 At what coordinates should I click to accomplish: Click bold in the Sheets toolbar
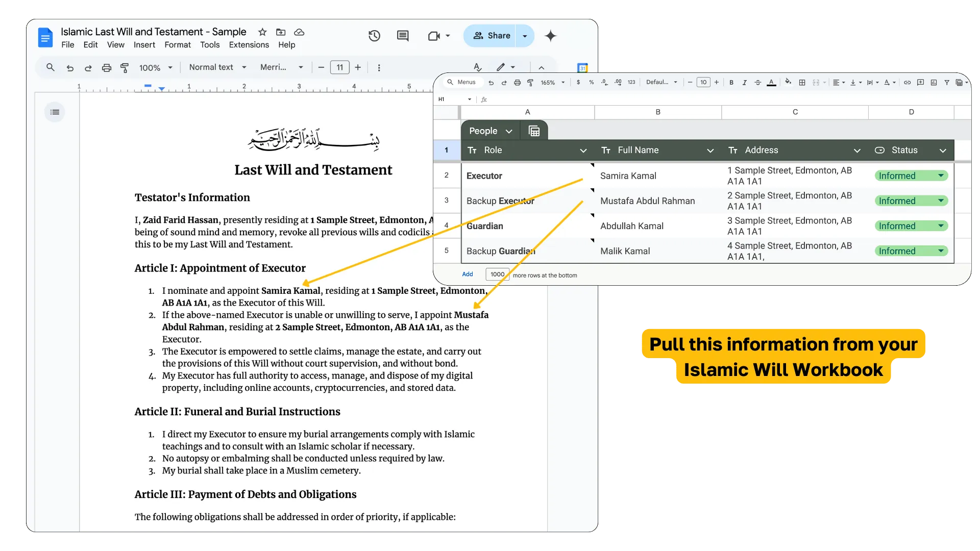pyautogui.click(x=731, y=82)
